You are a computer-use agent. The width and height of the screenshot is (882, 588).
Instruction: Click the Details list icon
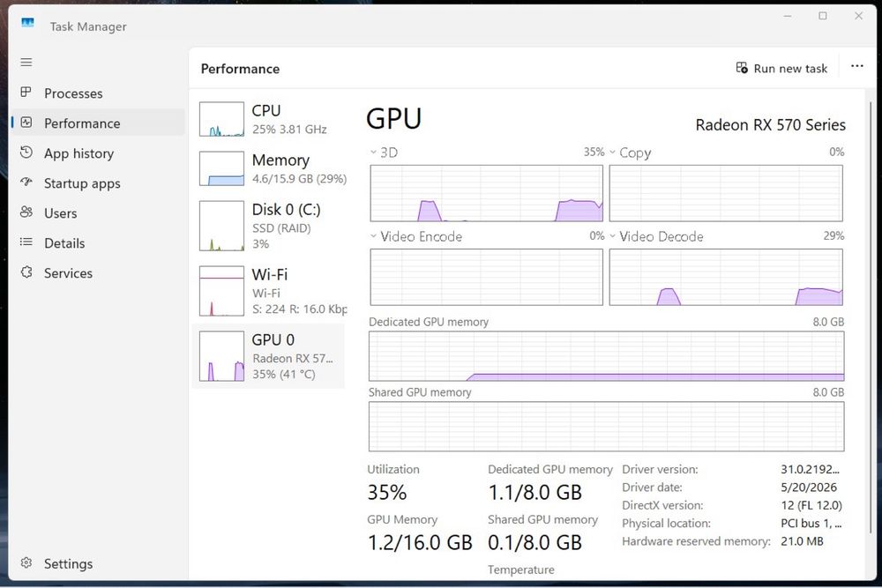pos(26,242)
